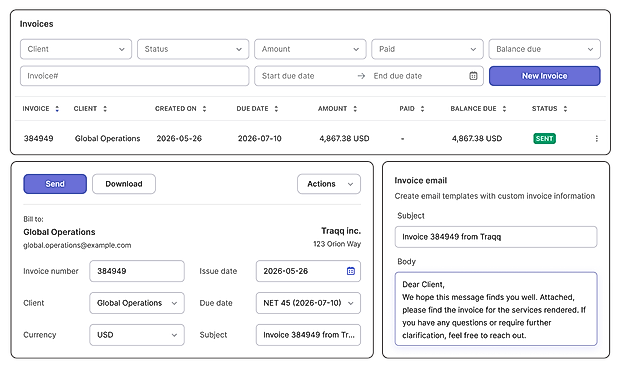Click the Global Operations bill-to name
The height and width of the screenshot is (368, 623).
[x=59, y=232]
